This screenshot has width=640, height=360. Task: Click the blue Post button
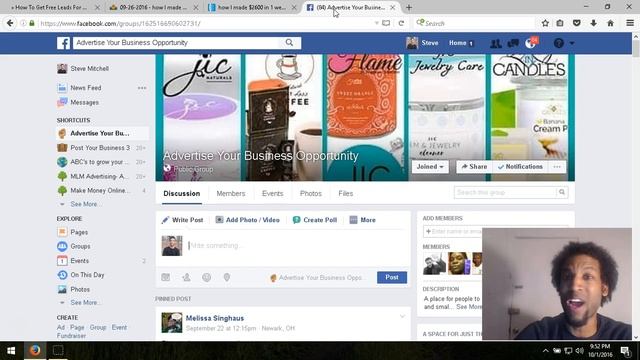(x=392, y=278)
